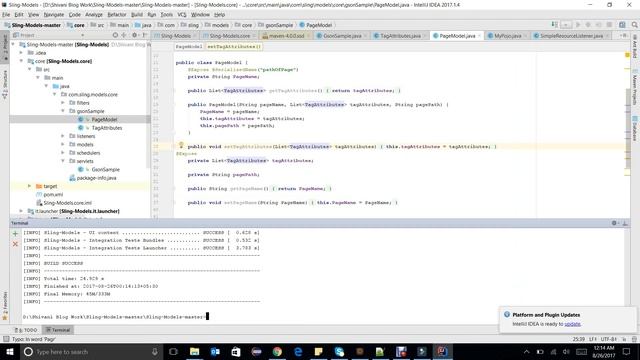Click the Run button in toolbar
The image size is (640, 360).
coord(578,25)
